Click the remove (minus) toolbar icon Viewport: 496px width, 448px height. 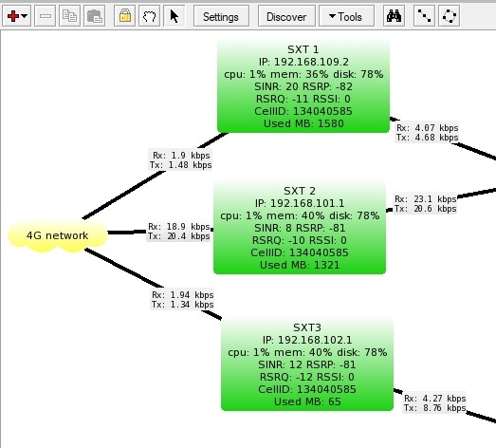click(45, 16)
